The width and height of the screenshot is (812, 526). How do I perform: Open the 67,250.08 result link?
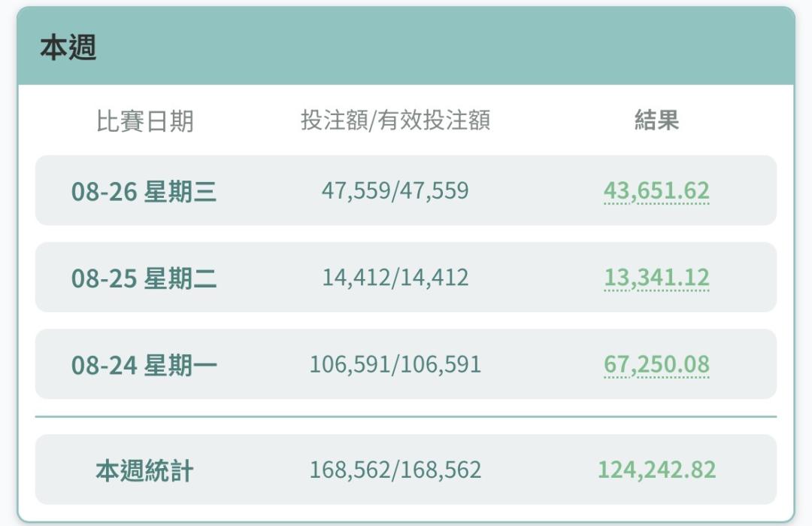pos(656,364)
